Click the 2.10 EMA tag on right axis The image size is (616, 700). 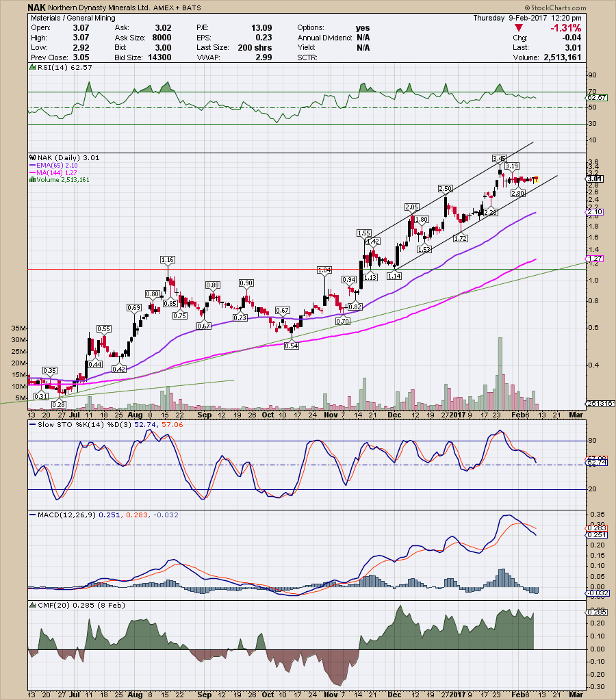(595, 212)
